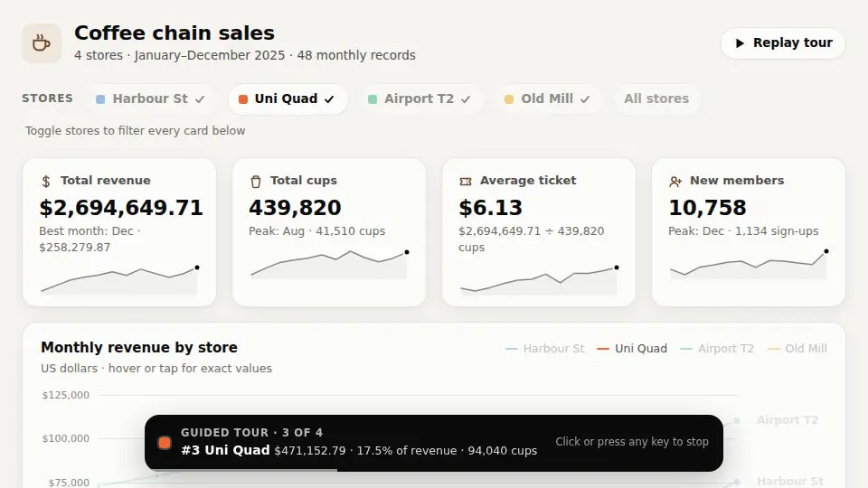Toggle the Old Mill store filter
This screenshot has width=868, height=488.
[547, 99]
